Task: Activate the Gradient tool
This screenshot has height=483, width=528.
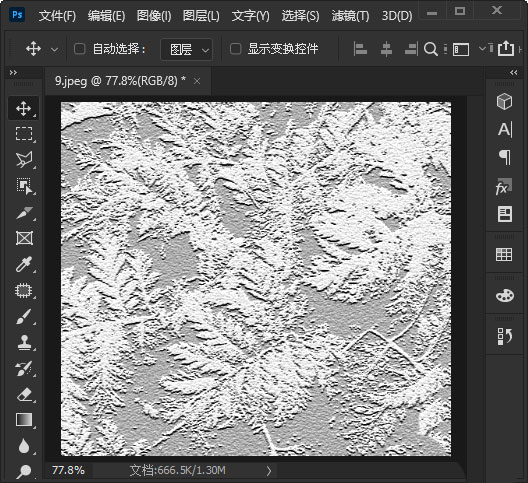Action: click(24, 420)
